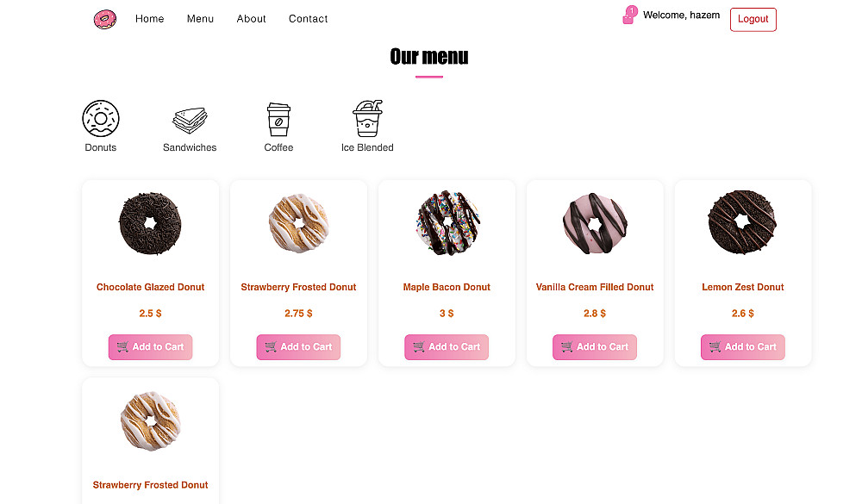The image size is (862, 504).
Task: Open the About page link
Action: coord(251,19)
